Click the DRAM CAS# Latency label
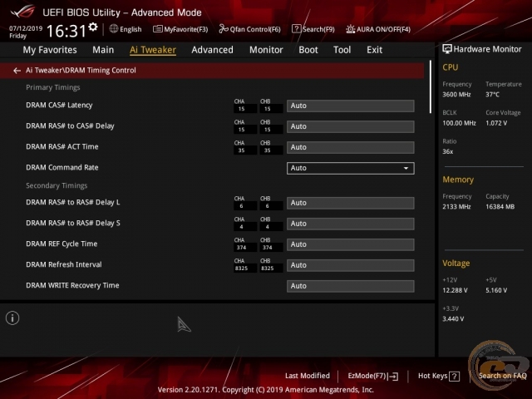The image size is (532, 399). [59, 106]
